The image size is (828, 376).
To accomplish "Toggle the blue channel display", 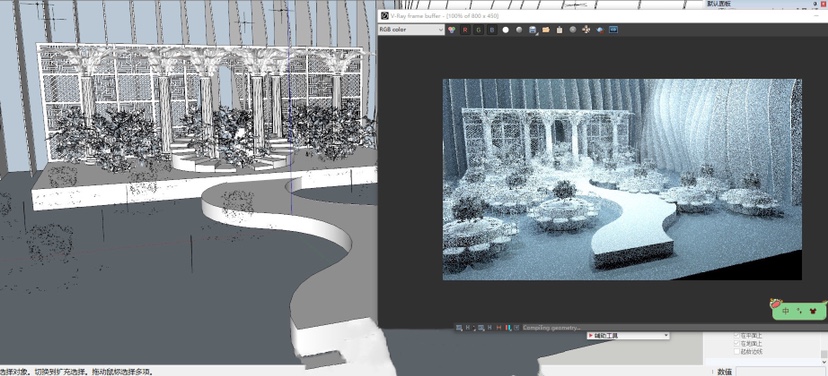I will click(492, 30).
